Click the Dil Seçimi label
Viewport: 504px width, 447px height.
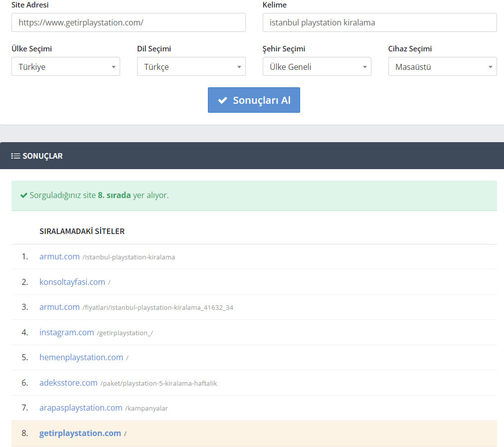(154, 49)
